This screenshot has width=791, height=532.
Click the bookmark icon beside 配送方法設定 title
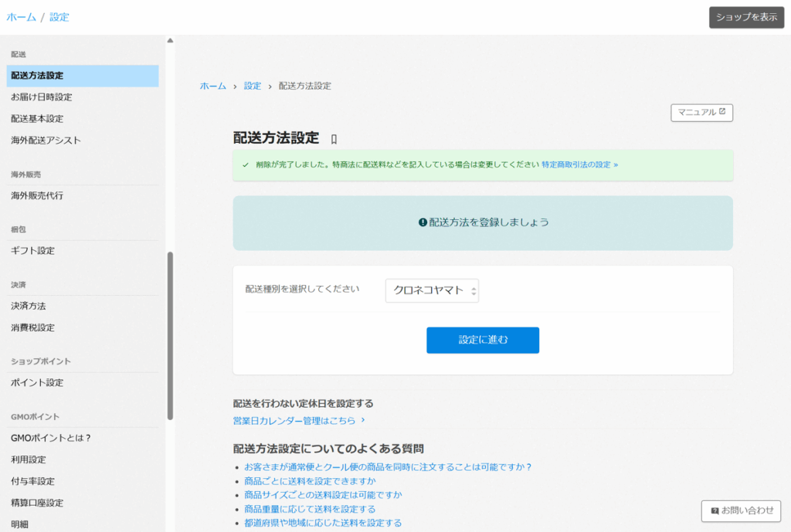[334, 139]
